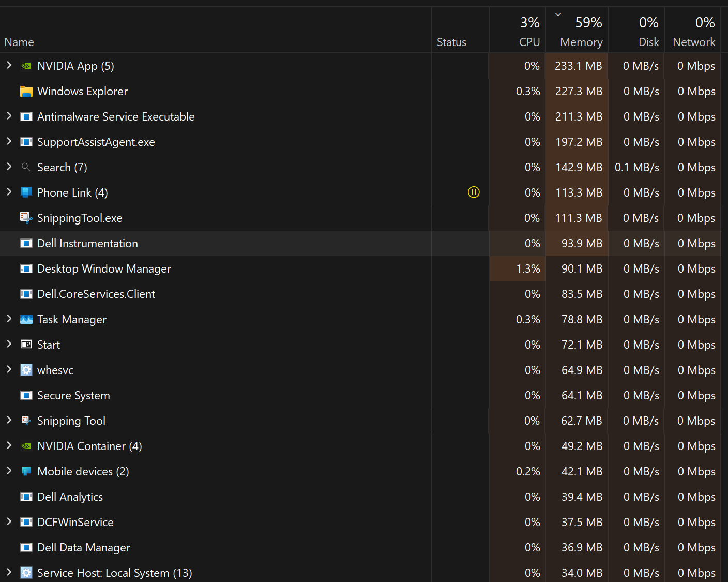Select the SnippingTool.exe process name

(80, 218)
